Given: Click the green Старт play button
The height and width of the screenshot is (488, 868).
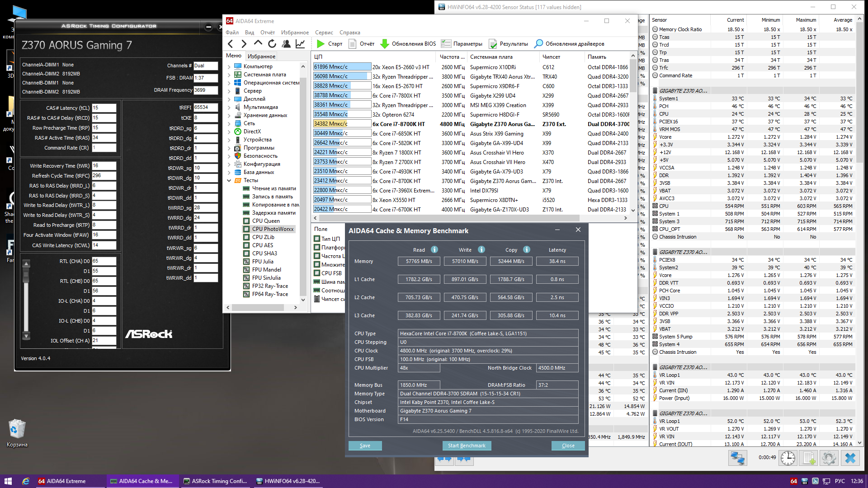Looking at the screenshot, I should pos(321,44).
